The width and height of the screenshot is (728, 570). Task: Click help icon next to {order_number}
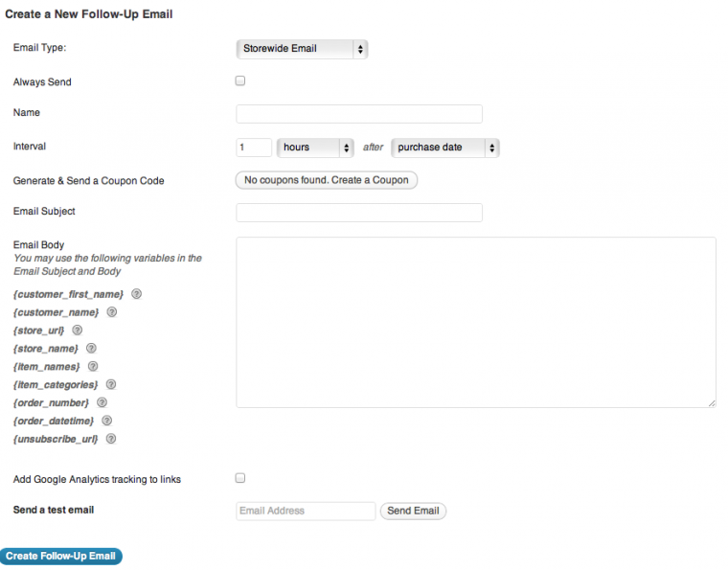102,402
